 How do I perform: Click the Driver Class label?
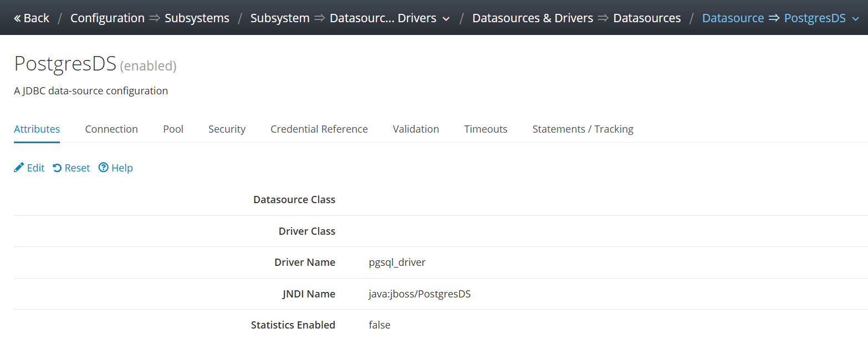307,231
